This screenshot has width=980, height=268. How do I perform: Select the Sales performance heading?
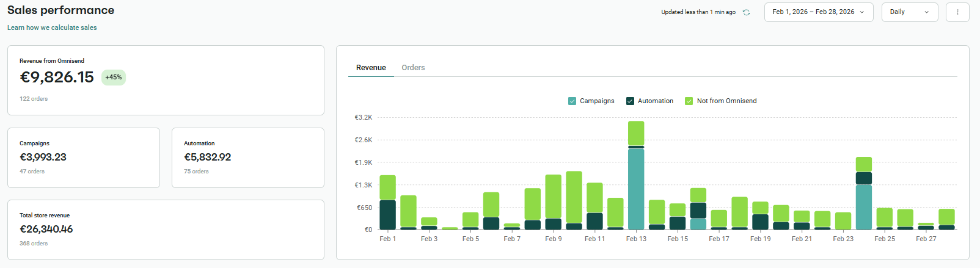[60, 10]
